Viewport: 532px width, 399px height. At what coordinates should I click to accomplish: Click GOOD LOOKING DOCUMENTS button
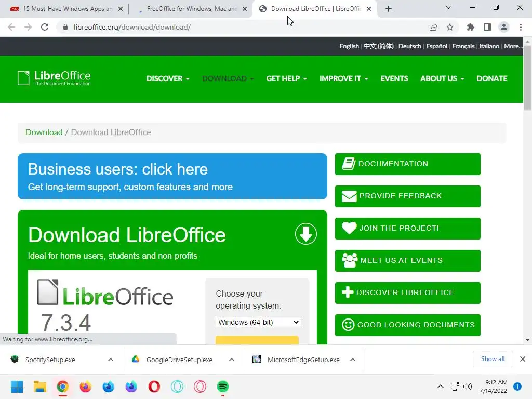tap(407, 325)
